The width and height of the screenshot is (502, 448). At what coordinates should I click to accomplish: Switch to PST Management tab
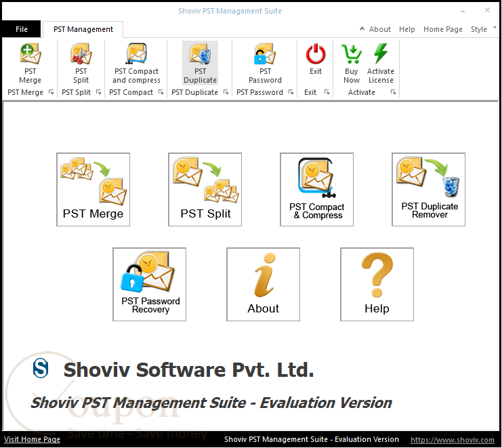pyautogui.click(x=83, y=29)
